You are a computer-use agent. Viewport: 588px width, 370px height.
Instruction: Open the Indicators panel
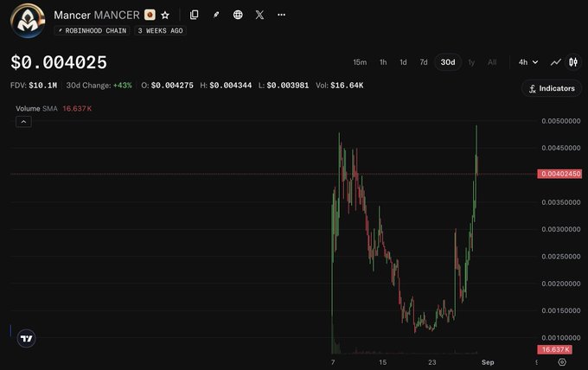coord(552,88)
